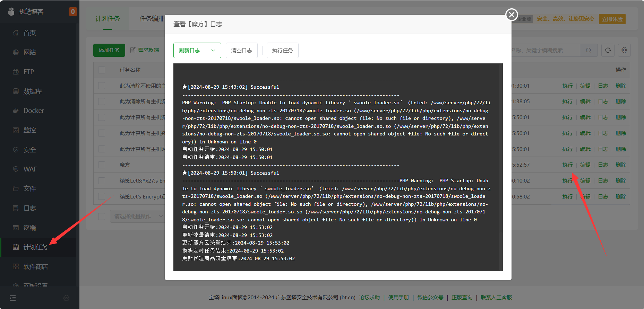644x309 pixels.
Task: Click the 更新代理商品流量结束 log line
Action: pos(239,258)
